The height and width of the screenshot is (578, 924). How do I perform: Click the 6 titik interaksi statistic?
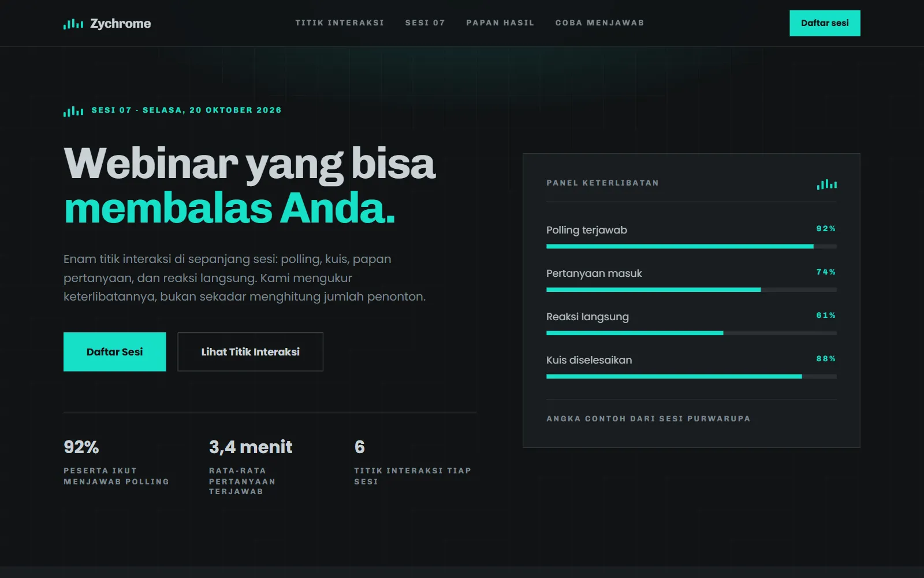359,447
